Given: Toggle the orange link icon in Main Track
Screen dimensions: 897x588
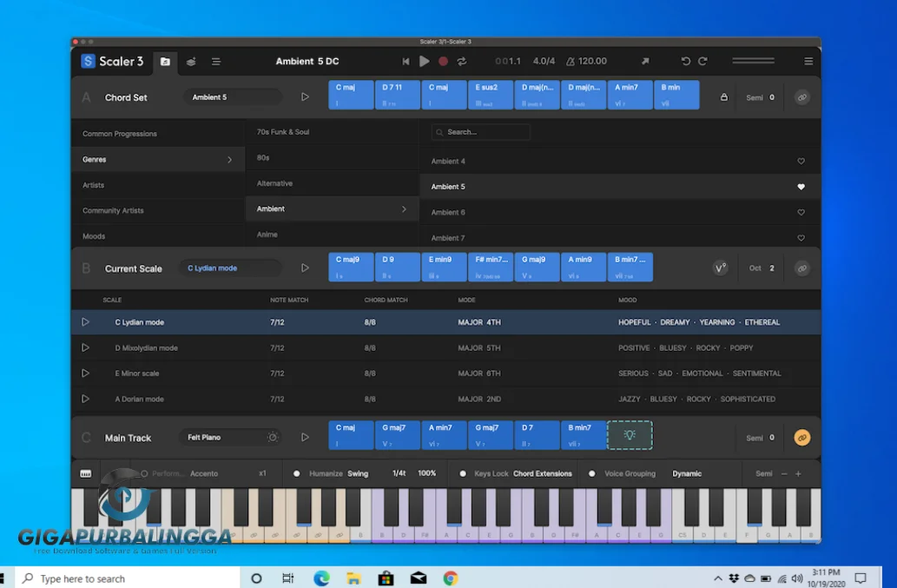Looking at the screenshot, I should click(x=802, y=438).
